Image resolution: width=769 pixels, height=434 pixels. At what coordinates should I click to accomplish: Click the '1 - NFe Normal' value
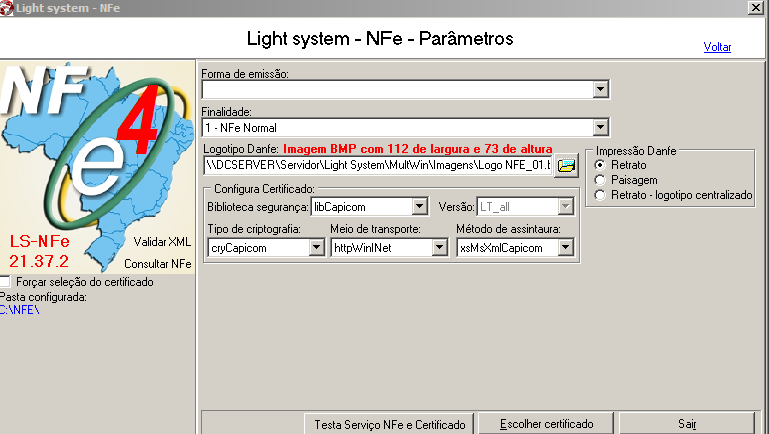(241, 128)
